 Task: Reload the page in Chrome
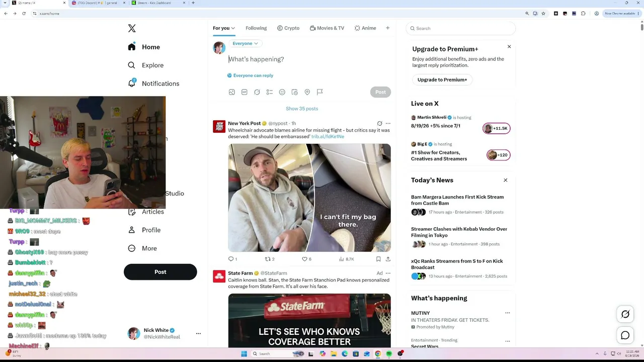[24, 14]
